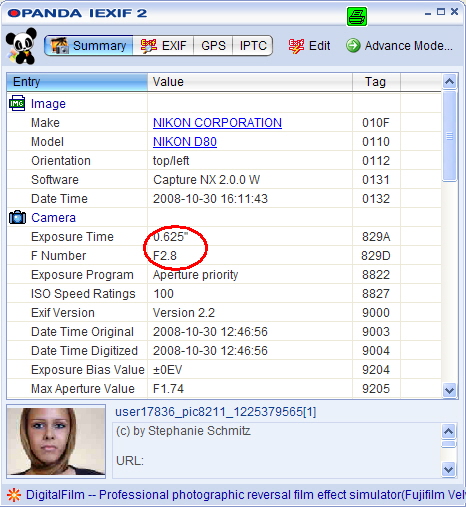This screenshot has height=507, width=466.
Task: Select the Exposure Bias Value entry
Action: 224,370
